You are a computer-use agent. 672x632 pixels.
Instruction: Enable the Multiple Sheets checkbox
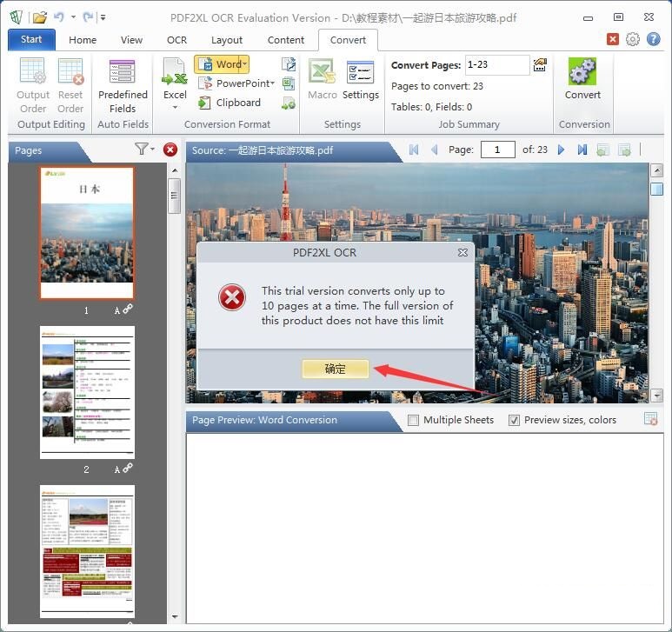[413, 420]
